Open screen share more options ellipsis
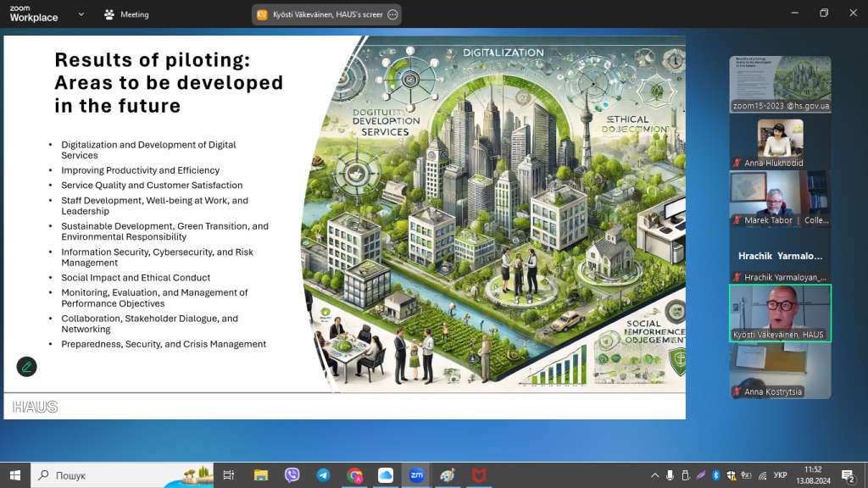 392,14
